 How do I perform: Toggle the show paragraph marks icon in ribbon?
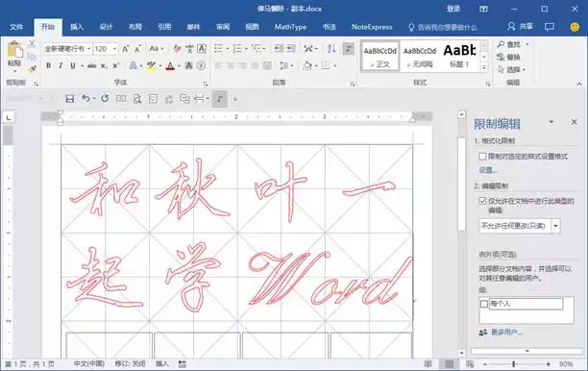(x=349, y=48)
